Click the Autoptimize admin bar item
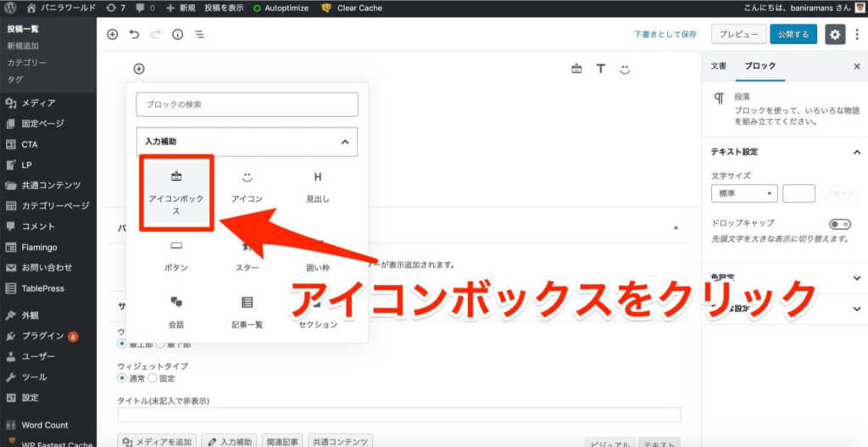 pyautogui.click(x=281, y=8)
